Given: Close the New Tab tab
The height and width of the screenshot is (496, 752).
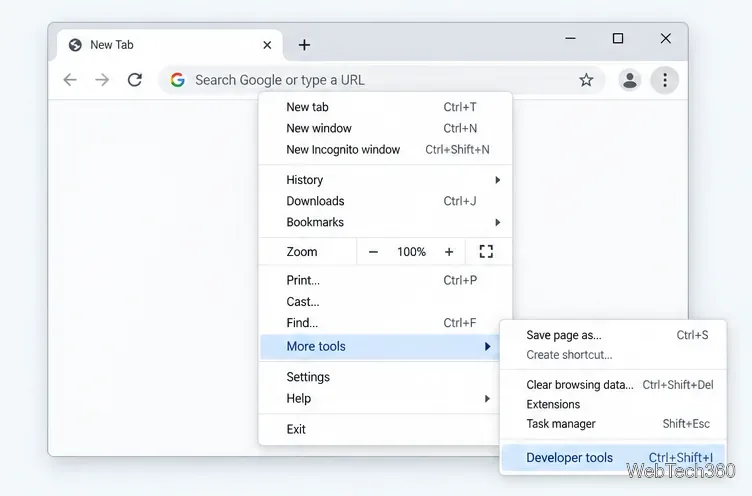Looking at the screenshot, I should click(x=267, y=45).
